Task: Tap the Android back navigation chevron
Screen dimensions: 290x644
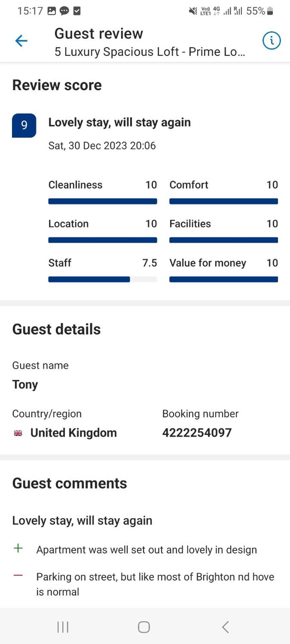Action: [x=226, y=627]
